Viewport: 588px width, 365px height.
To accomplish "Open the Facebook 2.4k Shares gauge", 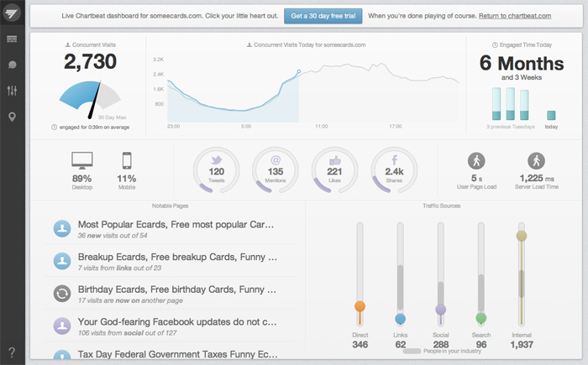I will click(x=394, y=169).
